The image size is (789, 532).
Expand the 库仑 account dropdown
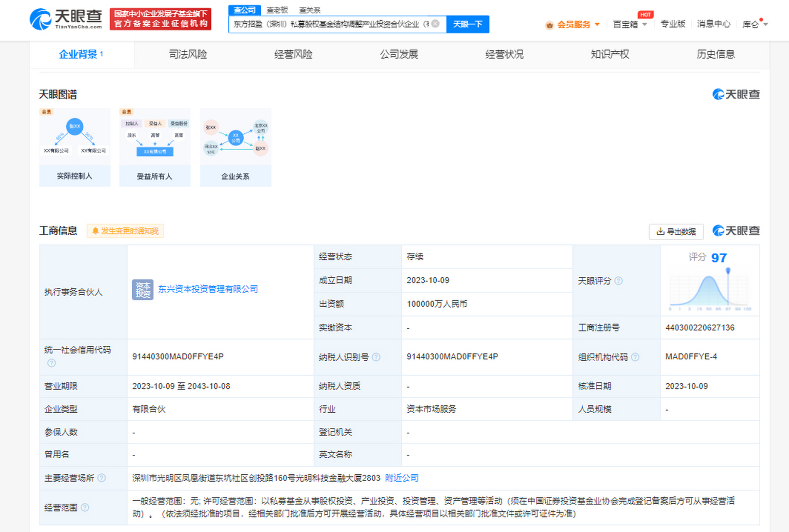(755, 25)
